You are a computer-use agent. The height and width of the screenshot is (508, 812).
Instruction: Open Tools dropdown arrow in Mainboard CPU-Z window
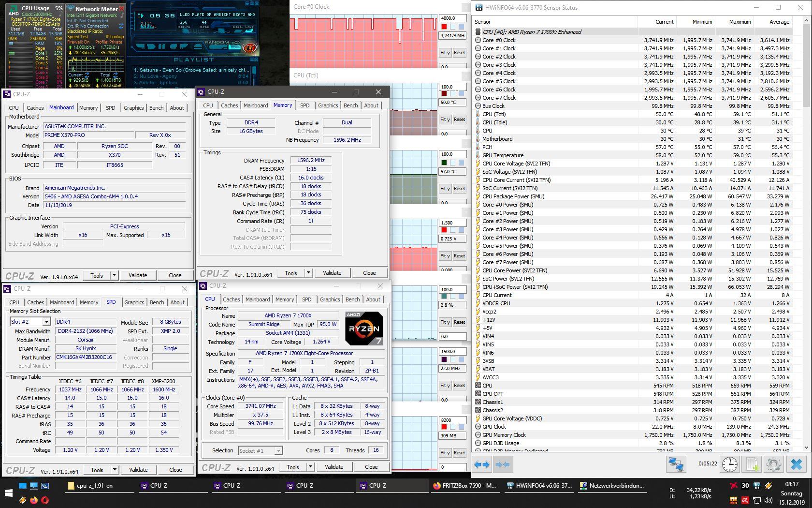pyautogui.click(x=114, y=275)
